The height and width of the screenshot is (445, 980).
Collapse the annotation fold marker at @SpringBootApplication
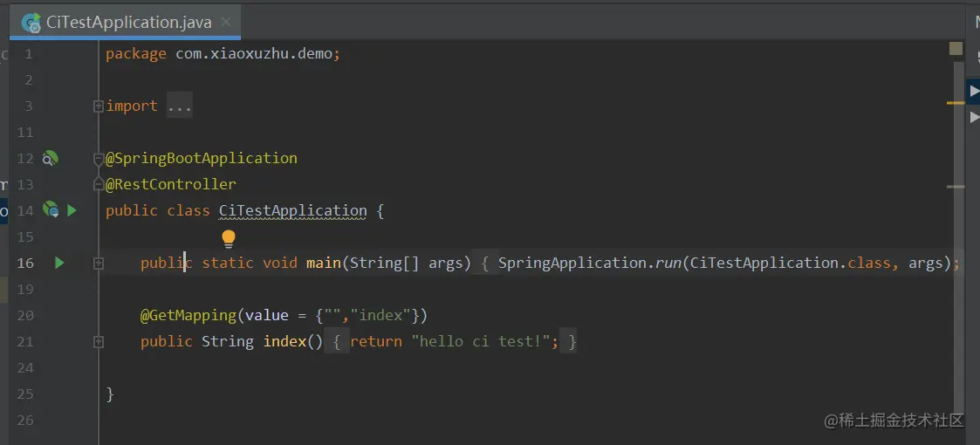pyautogui.click(x=98, y=159)
